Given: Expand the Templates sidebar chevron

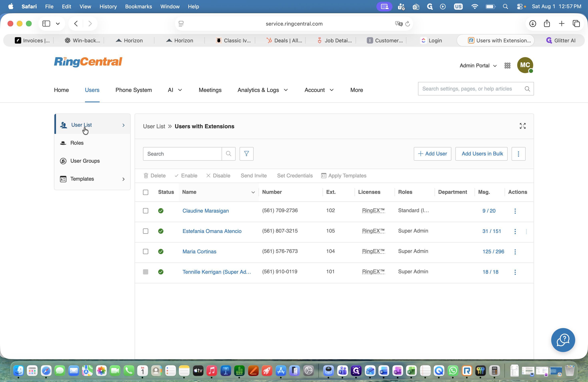Looking at the screenshot, I should pos(124,179).
